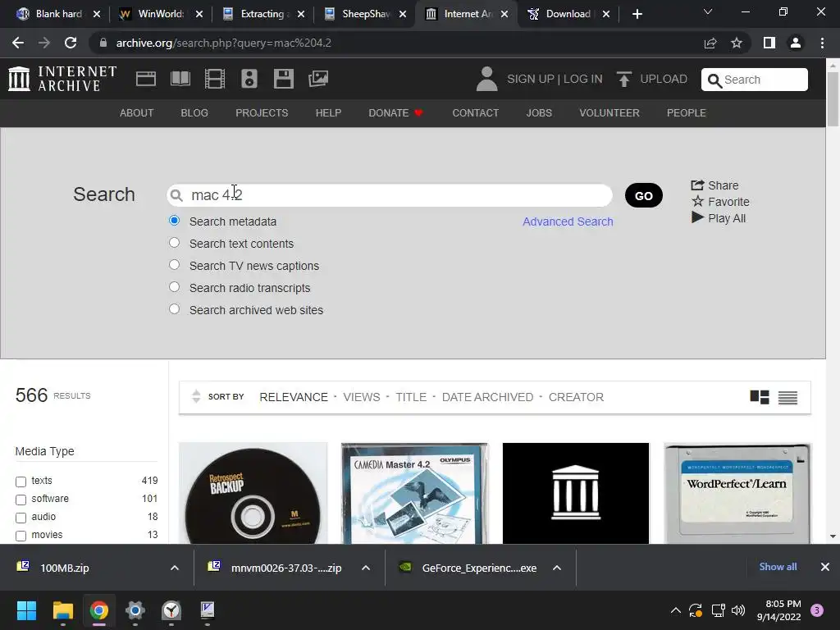Click Chrome share page icon

pyautogui.click(x=710, y=43)
